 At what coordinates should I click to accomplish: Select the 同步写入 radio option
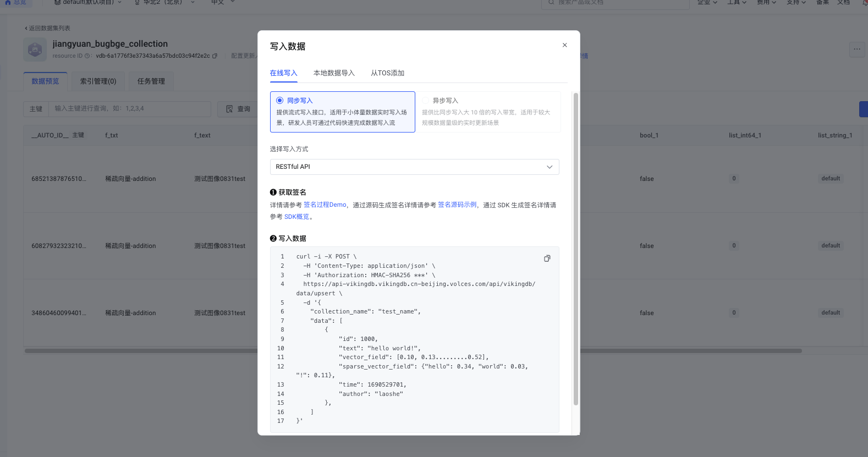(280, 101)
